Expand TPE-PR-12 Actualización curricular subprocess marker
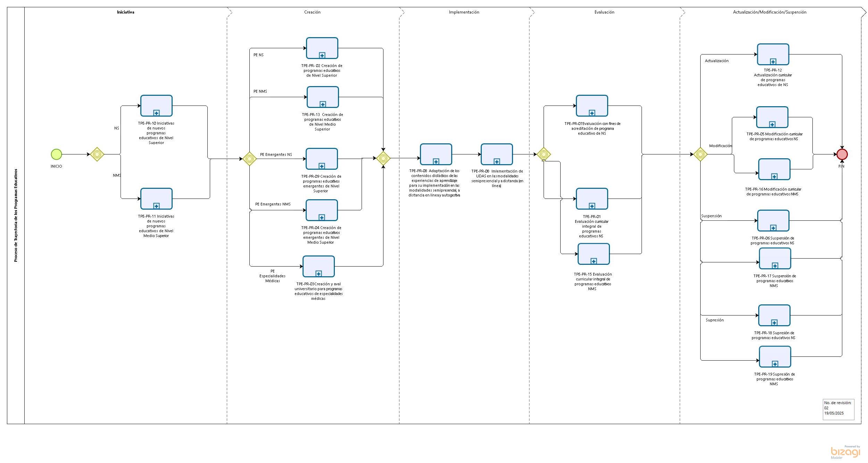The image size is (868, 463). (x=773, y=61)
